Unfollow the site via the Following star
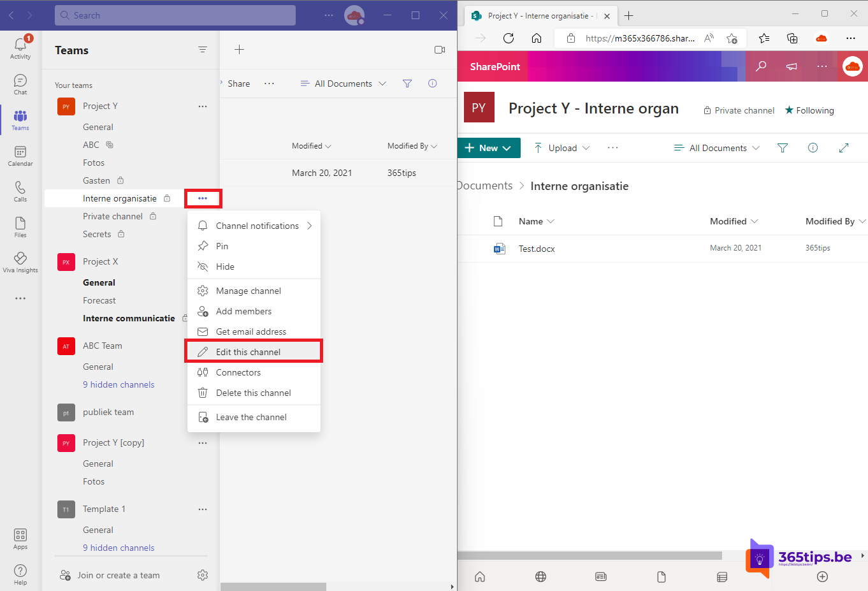 [x=809, y=110]
